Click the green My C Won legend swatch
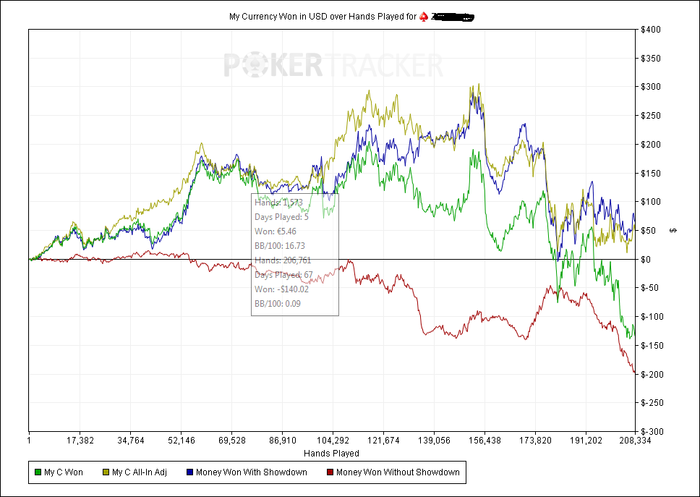 (38, 472)
